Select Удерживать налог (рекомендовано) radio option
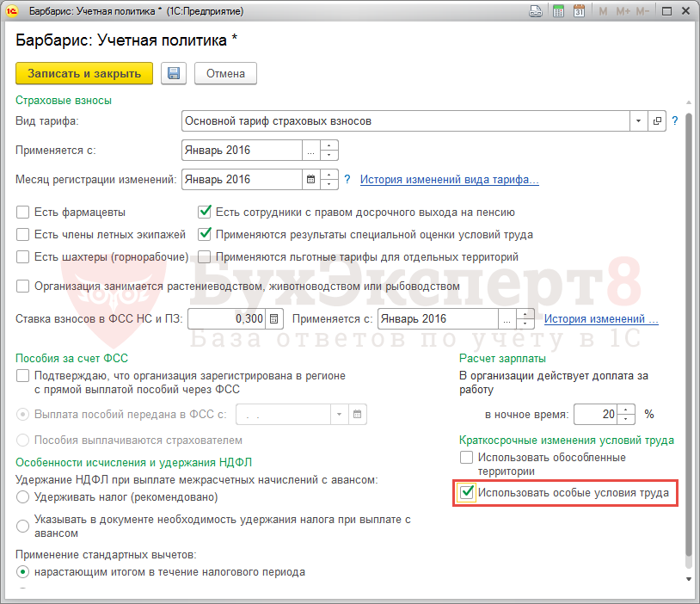700x604 pixels. [23, 497]
